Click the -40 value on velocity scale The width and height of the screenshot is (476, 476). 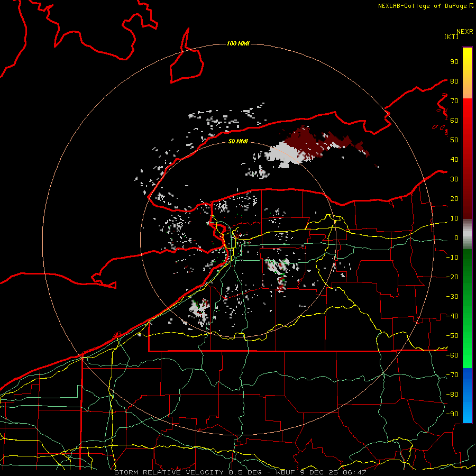click(x=452, y=316)
